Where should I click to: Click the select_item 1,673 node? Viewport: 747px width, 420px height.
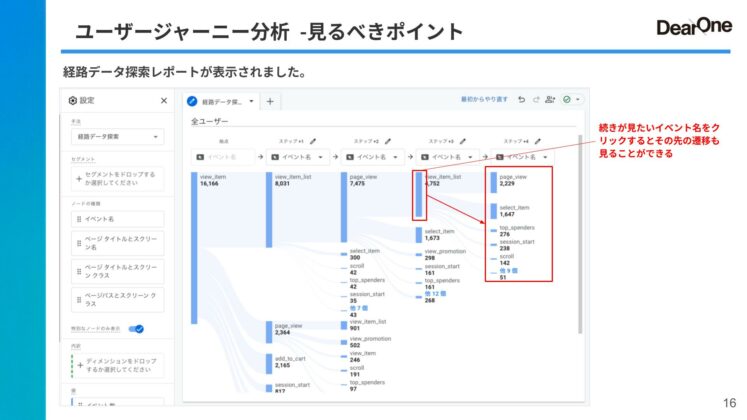click(419, 235)
